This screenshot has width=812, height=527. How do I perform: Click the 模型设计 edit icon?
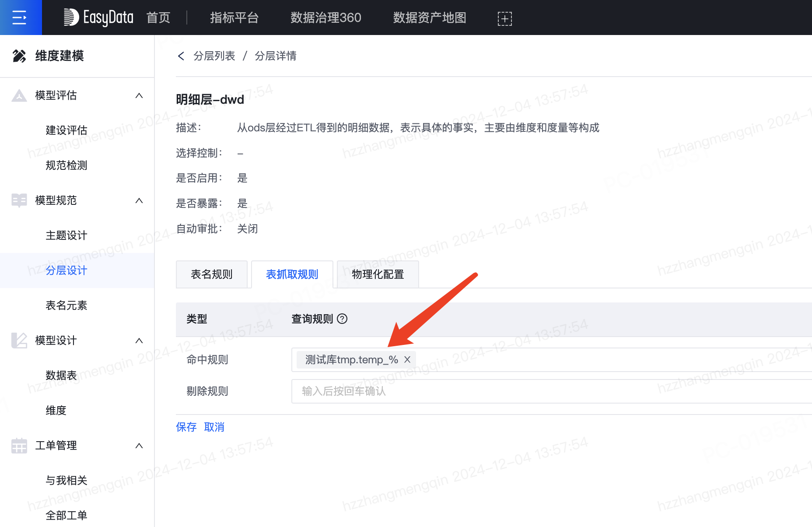19,341
